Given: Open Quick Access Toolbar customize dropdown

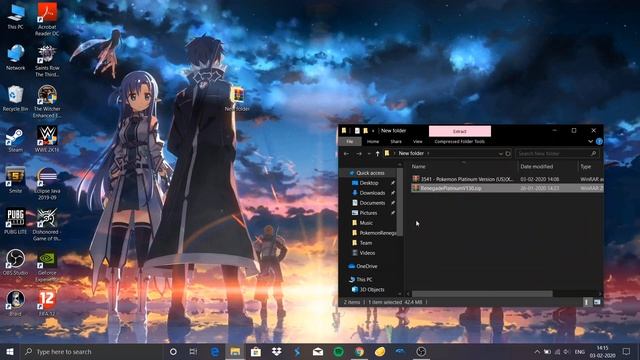Looking at the screenshot, I should click(x=373, y=131).
